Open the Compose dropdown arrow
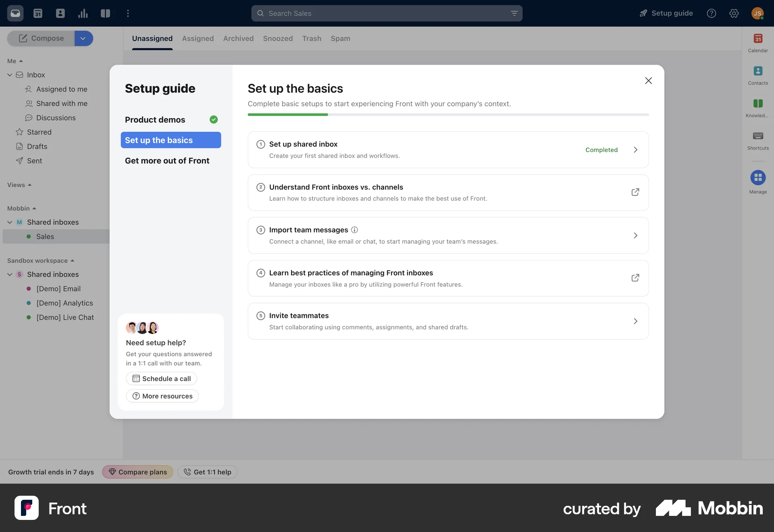 click(x=83, y=38)
